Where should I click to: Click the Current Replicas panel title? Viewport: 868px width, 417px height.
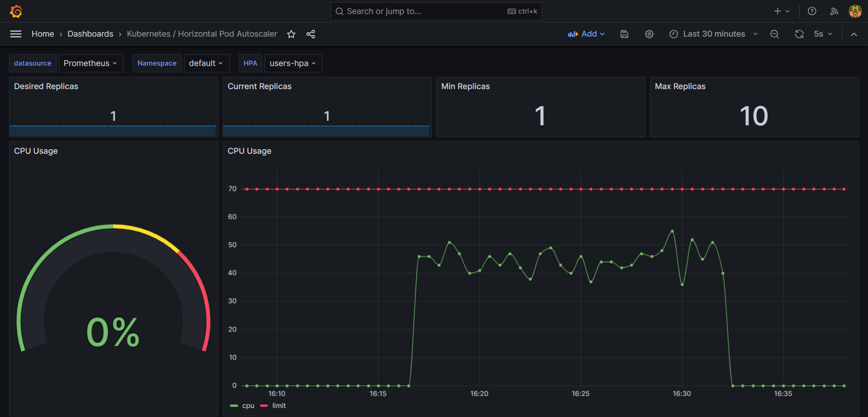[x=259, y=86]
